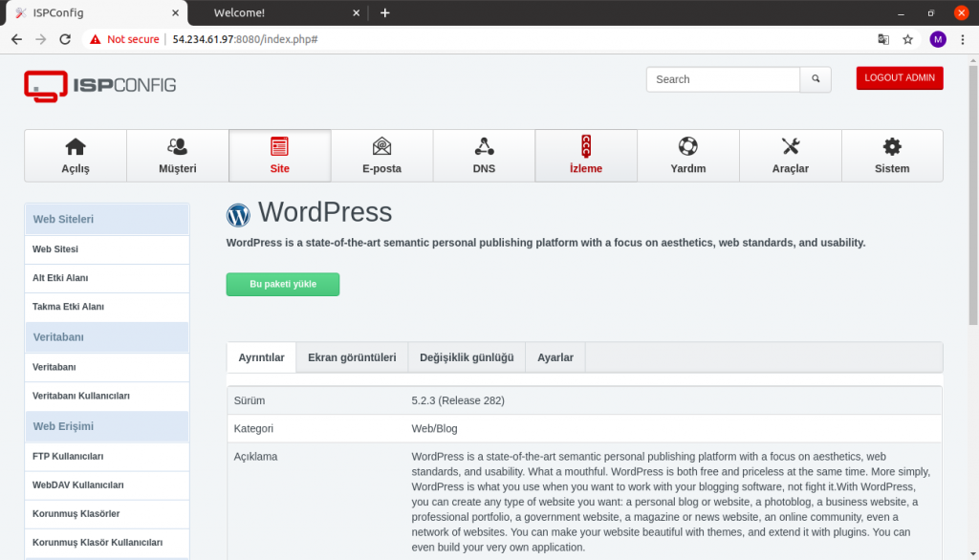Click the Bu paketi yükle button
Image resolution: width=979 pixels, height=560 pixels.
(283, 284)
